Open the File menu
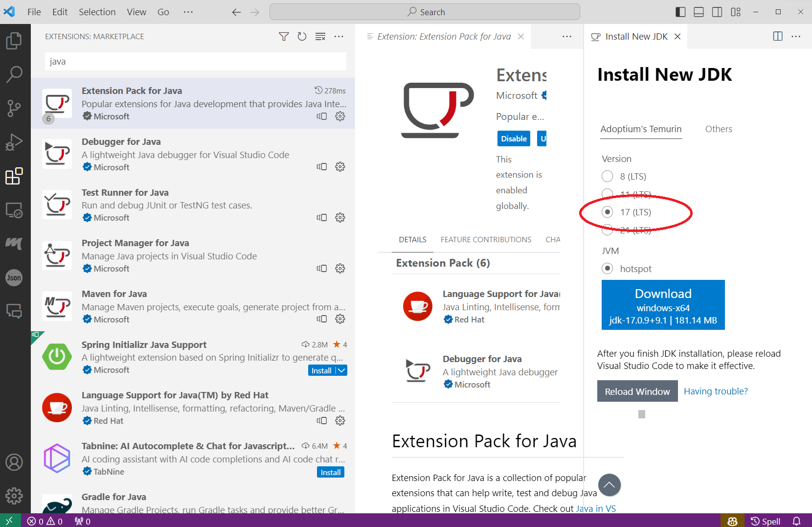 [34, 12]
